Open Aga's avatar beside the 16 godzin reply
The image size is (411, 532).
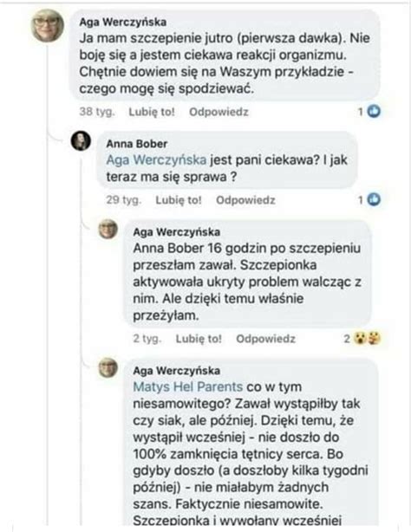point(108,229)
